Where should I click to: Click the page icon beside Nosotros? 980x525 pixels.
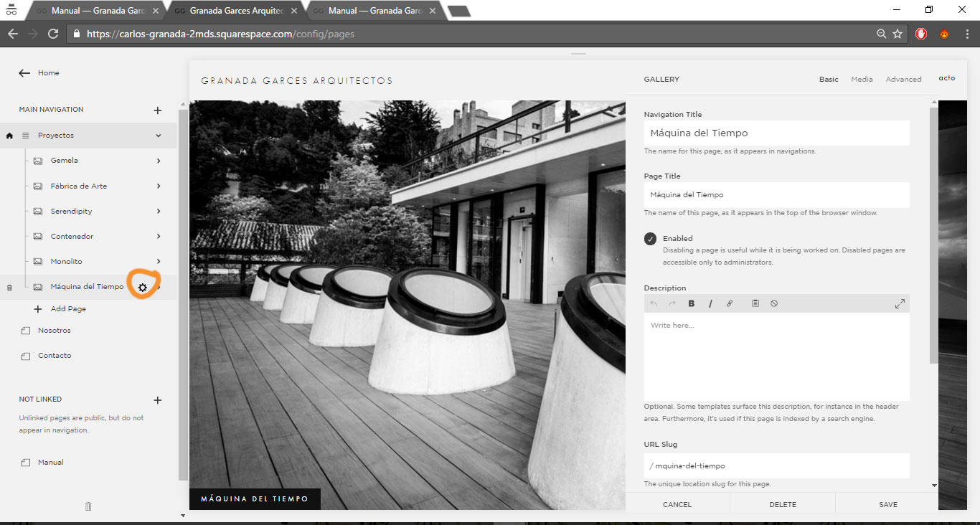[26, 331]
